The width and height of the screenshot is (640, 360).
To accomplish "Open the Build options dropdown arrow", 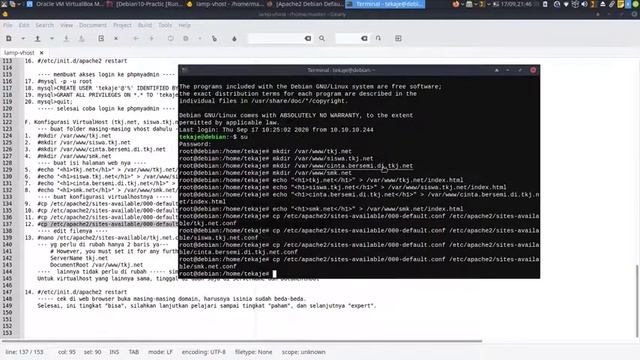I will pos(200,38).
